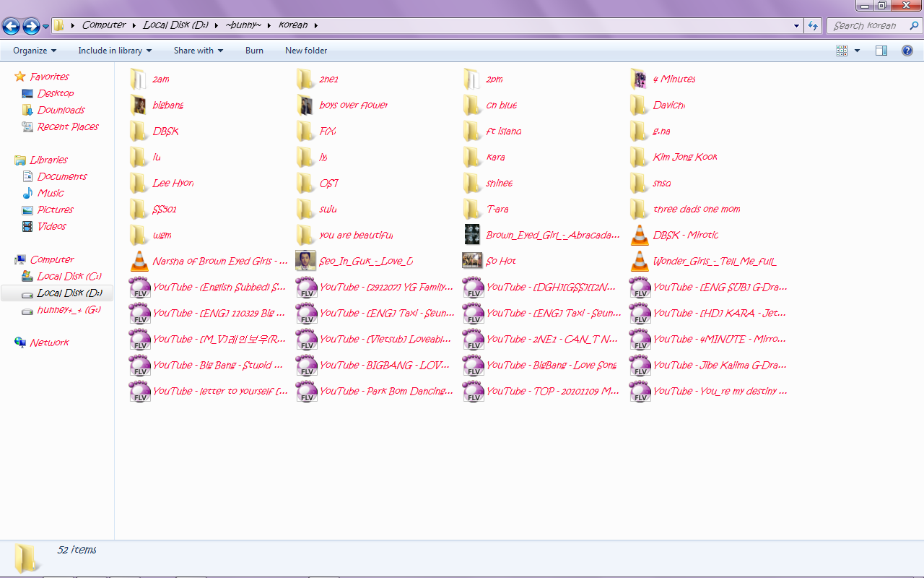Screen dimensions: 924x578
Task: Select the SS501 folder icon
Action: pyautogui.click(x=138, y=209)
